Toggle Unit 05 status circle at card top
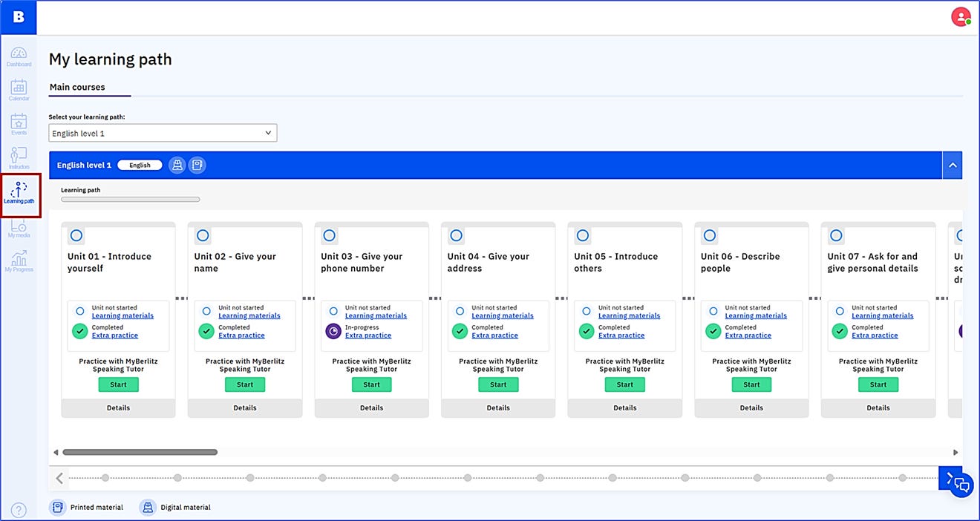 pyautogui.click(x=583, y=236)
